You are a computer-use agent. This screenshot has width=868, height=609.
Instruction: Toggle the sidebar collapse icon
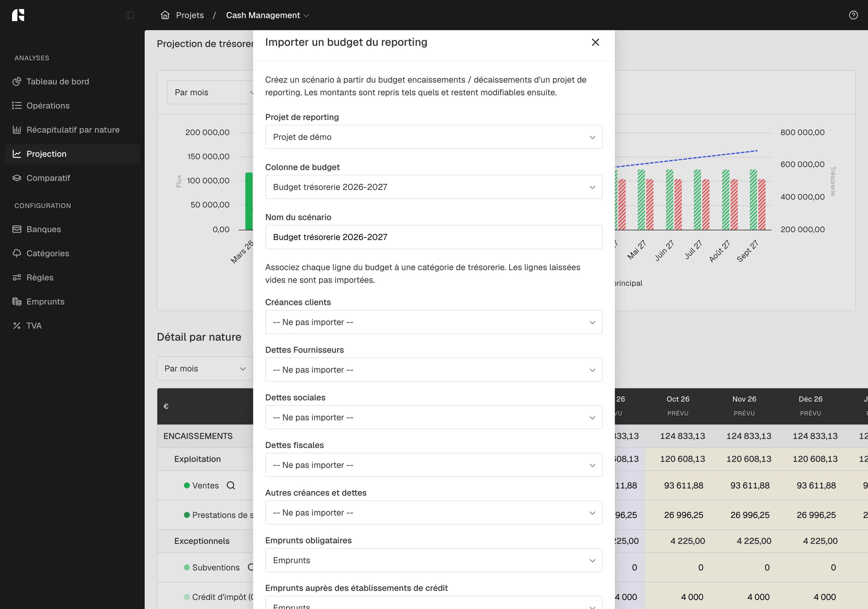tap(130, 15)
